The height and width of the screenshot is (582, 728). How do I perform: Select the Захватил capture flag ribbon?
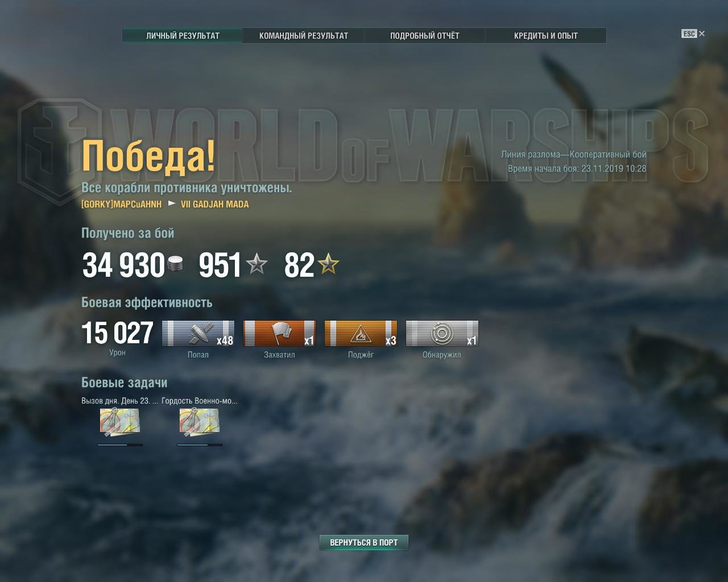point(279,334)
